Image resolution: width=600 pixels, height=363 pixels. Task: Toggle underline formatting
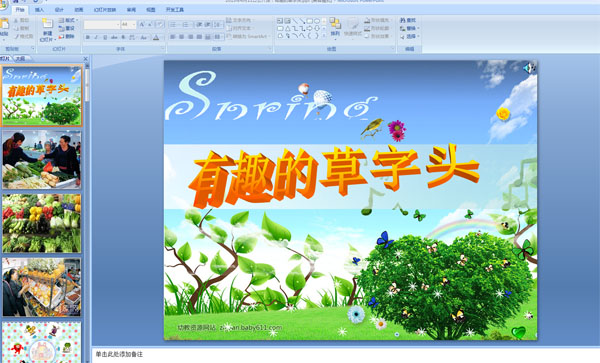[x=105, y=37]
